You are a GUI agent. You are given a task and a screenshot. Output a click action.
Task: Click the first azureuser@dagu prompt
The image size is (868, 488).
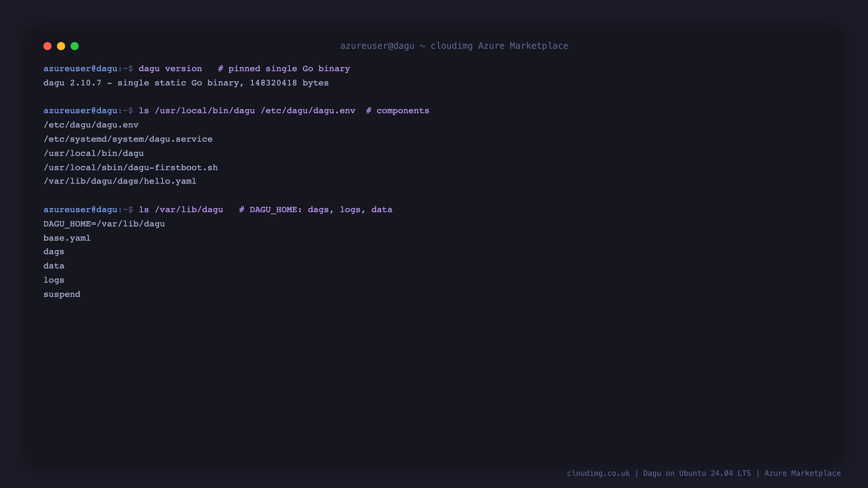[88, 68]
